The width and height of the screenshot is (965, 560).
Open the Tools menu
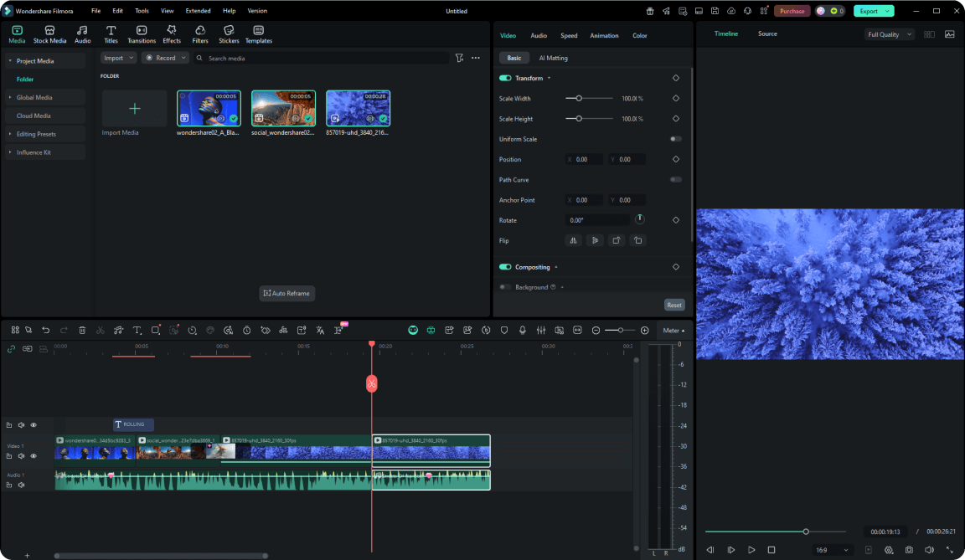(141, 11)
